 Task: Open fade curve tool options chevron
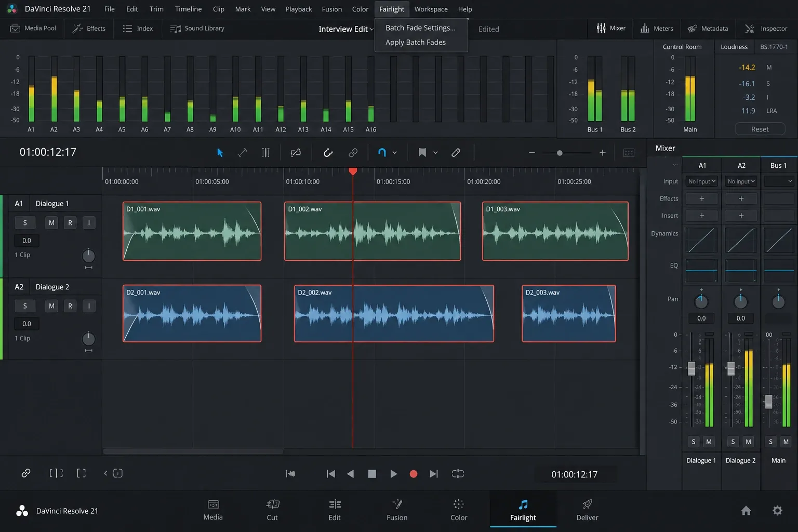pyautogui.click(x=395, y=153)
